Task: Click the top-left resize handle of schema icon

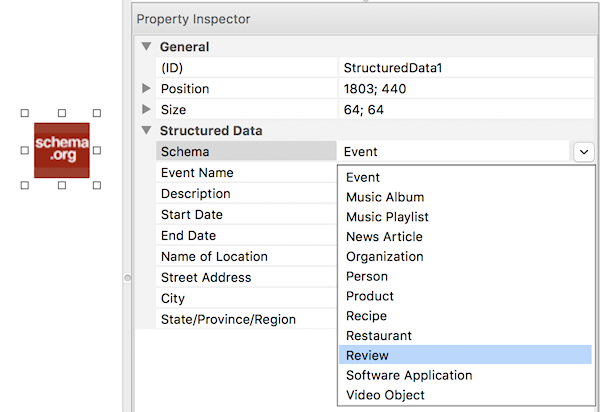Action: 25,114
